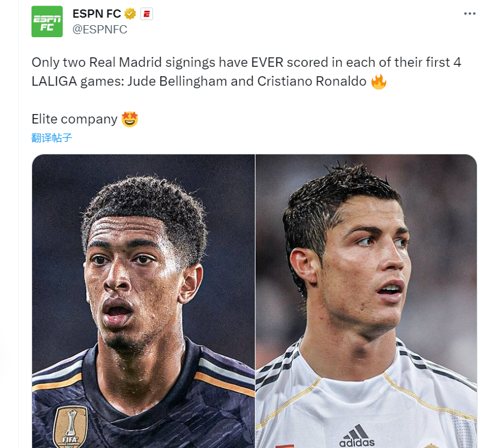Screen dimensions: 485x448
Task: Click the gold verified badge
Action: pyautogui.click(x=130, y=14)
